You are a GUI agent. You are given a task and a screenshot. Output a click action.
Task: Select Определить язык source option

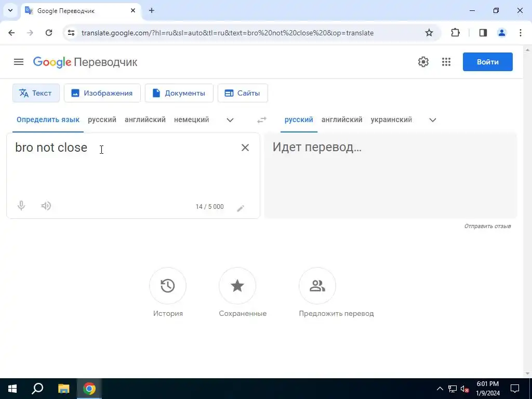pyautogui.click(x=48, y=120)
